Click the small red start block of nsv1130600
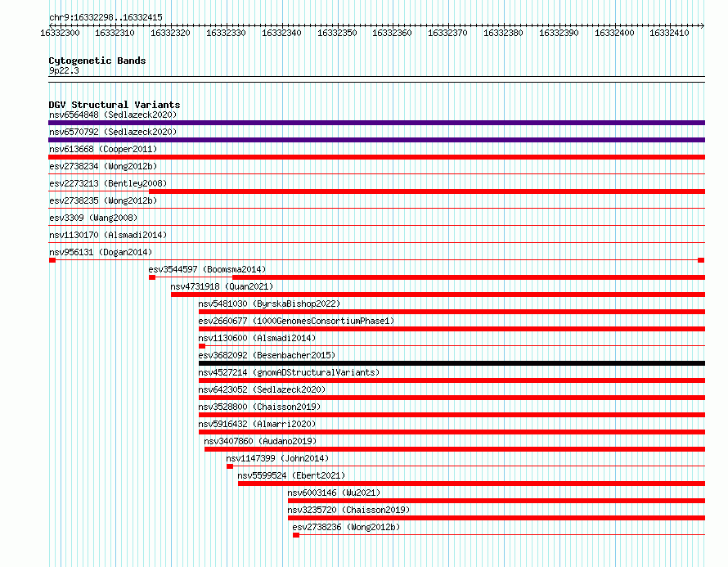 [x=202, y=346]
